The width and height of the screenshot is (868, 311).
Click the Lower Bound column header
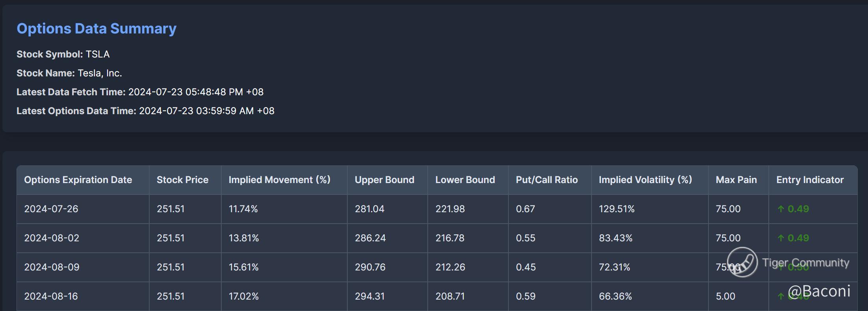tap(465, 180)
